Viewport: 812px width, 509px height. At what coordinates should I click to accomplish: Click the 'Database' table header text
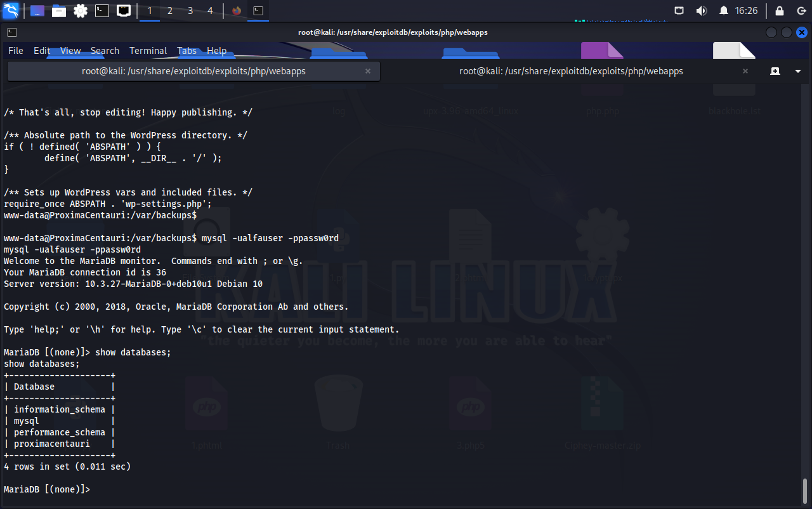34,387
